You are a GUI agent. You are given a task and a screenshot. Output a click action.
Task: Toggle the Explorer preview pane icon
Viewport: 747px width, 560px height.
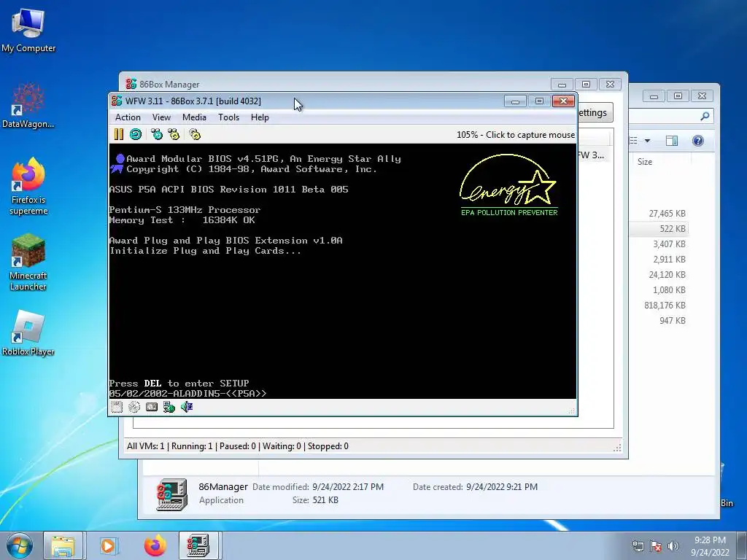point(672,141)
